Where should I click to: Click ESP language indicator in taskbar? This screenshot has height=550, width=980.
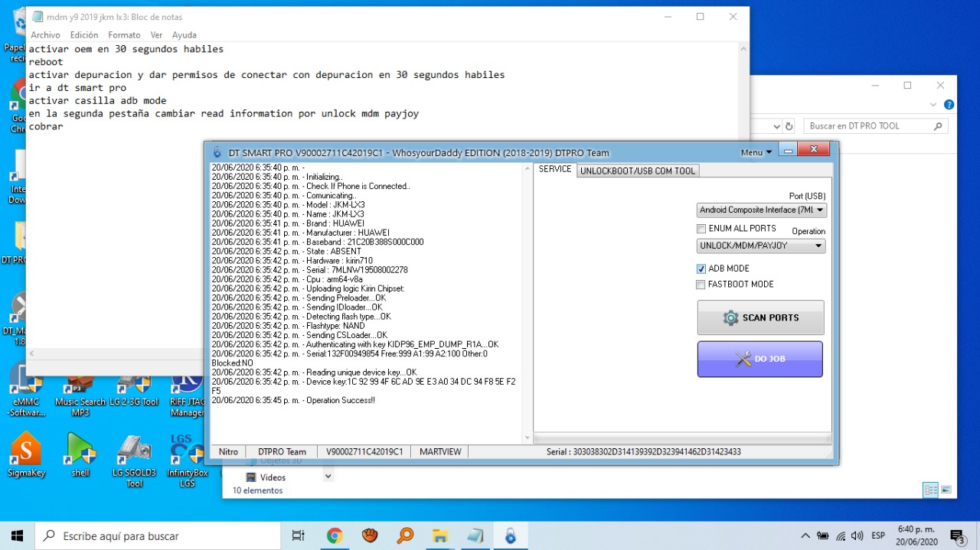click(x=878, y=535)
